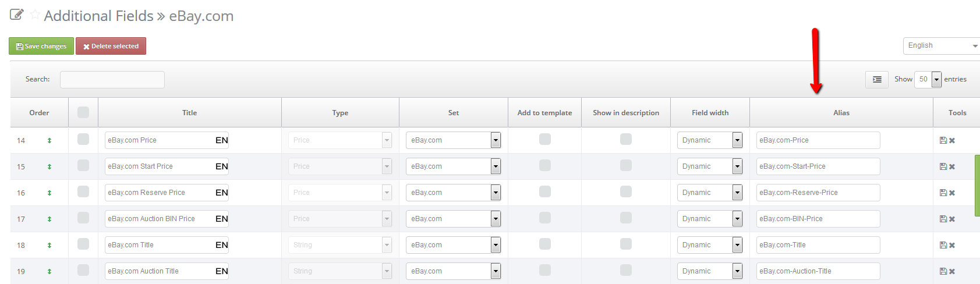Open the Field width dropdown for eBay.com Title
980x284 pixels.
(710, 245)
